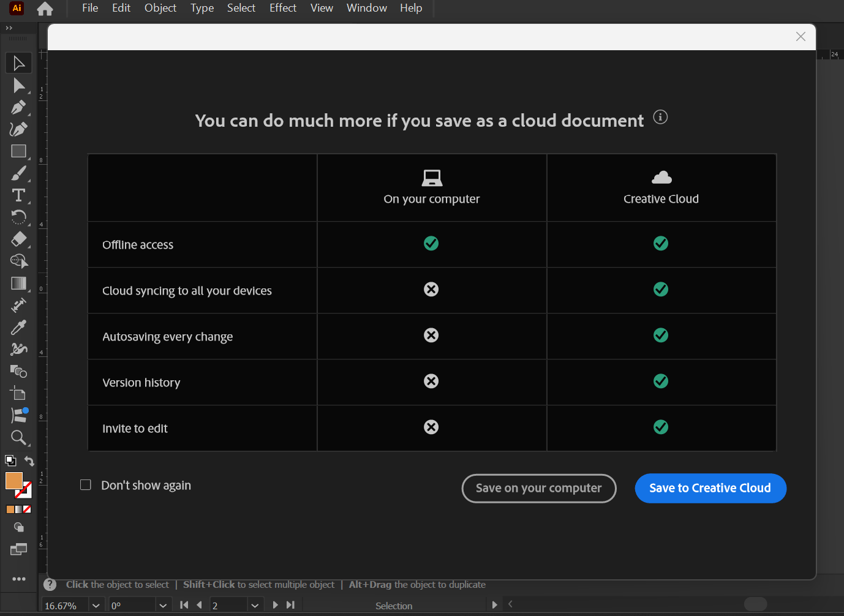This screenshot has width=844, height=616.
Task: Click the 'Creative Cloud' column header
Action: click(x=661, y=188)
